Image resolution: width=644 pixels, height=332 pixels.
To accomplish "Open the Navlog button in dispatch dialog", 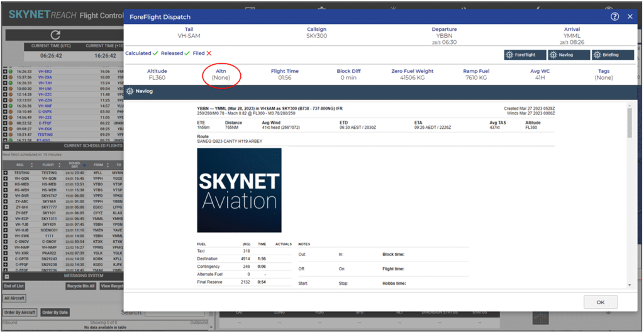I will (569, 55).
